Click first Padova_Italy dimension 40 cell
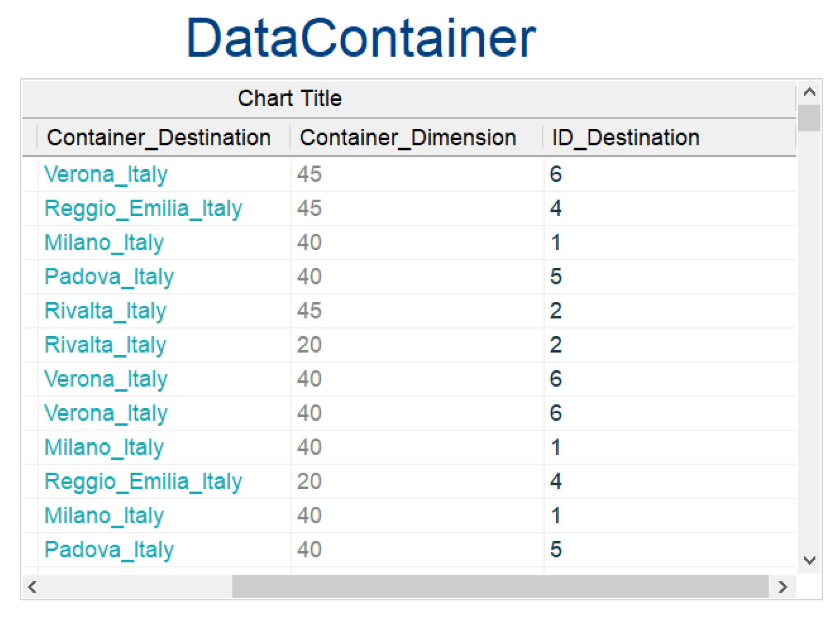Screen dimensions: 840x619 tap(309, 276)
